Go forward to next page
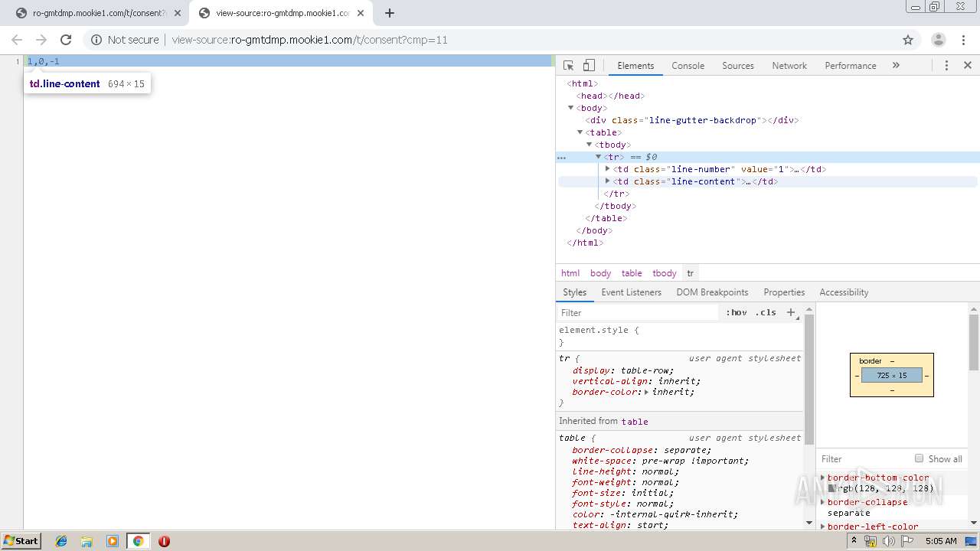980x551 pixels. coord(41,40)
